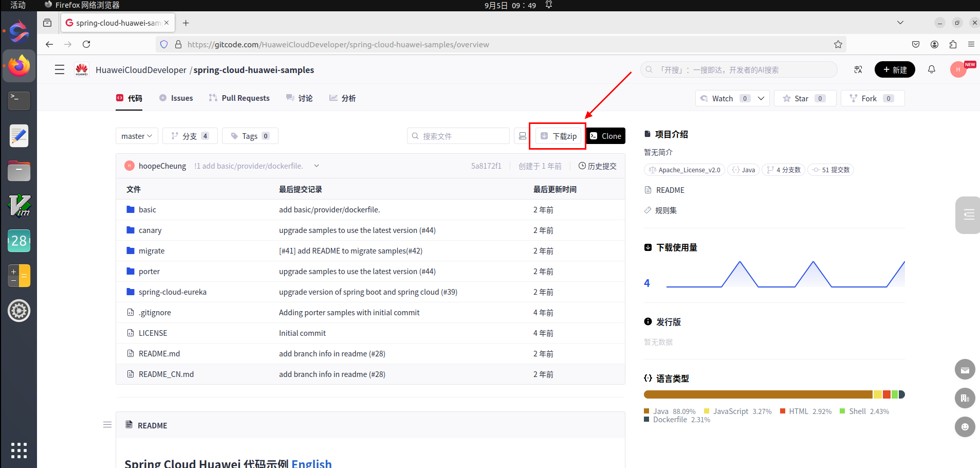Go back to the previous page
The image size is (980, 468).
(49, 44)
